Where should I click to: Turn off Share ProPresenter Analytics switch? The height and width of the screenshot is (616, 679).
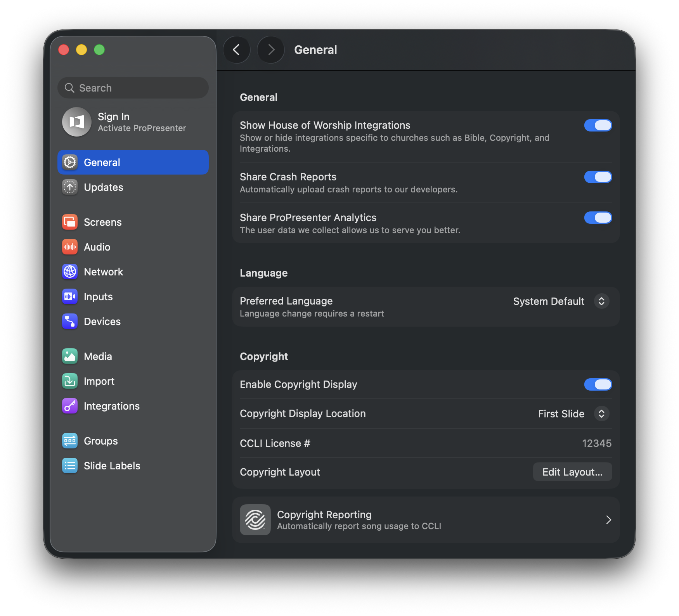(x=598, y=218)
